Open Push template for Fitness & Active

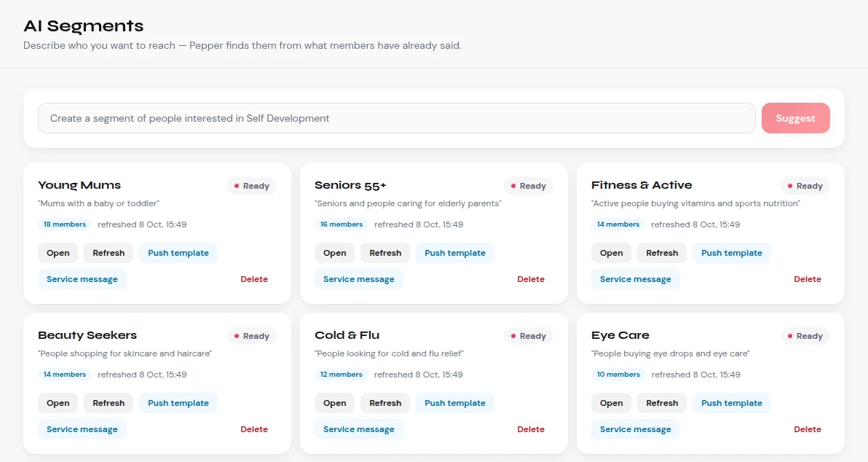point(732,253)
